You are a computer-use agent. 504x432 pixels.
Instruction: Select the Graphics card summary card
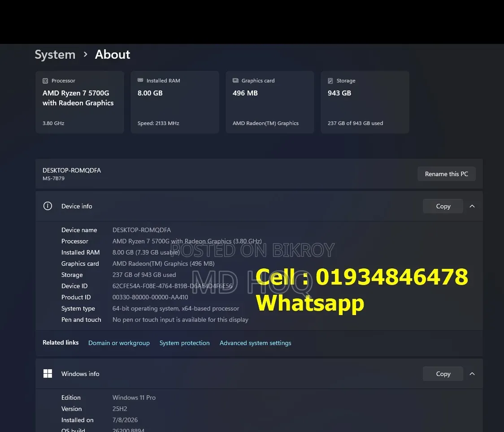pos(269,102)
